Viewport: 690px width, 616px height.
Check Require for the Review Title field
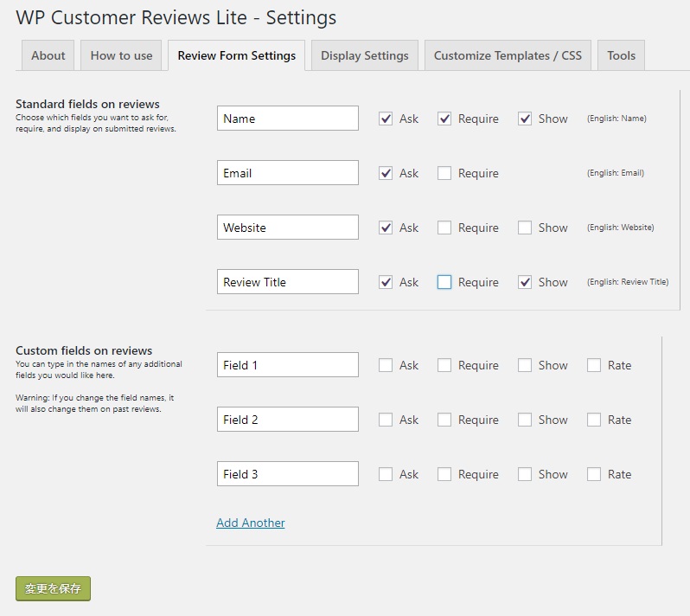coord(444,282)
